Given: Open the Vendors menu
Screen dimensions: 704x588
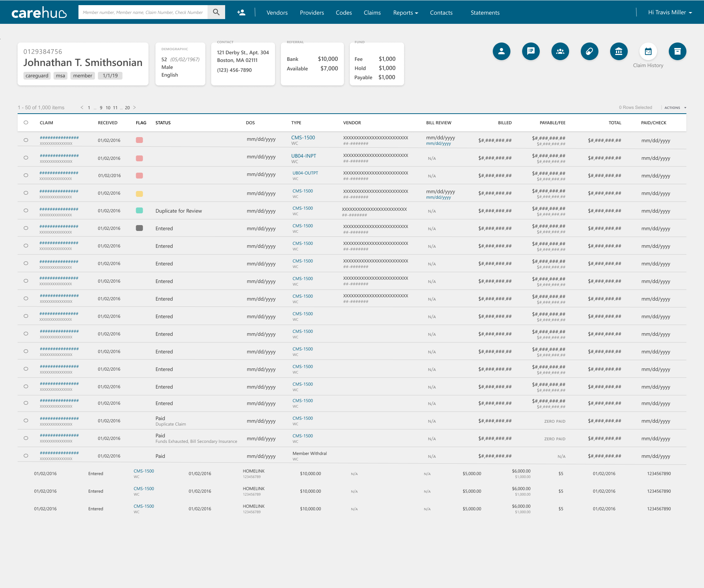Looking at the screenshot, I should tap(277, 12).
